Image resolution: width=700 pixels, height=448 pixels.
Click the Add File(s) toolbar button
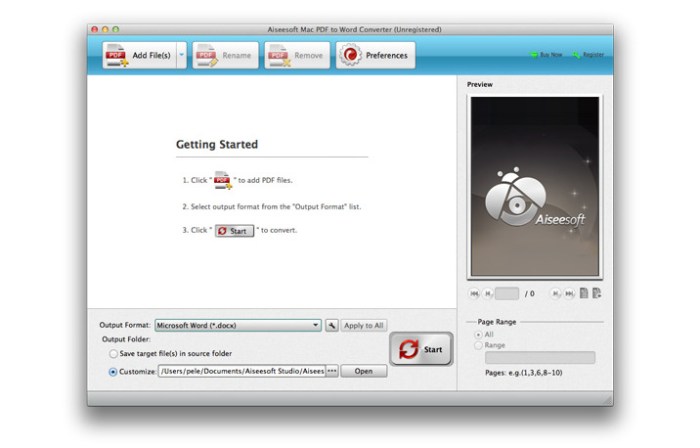139,55
